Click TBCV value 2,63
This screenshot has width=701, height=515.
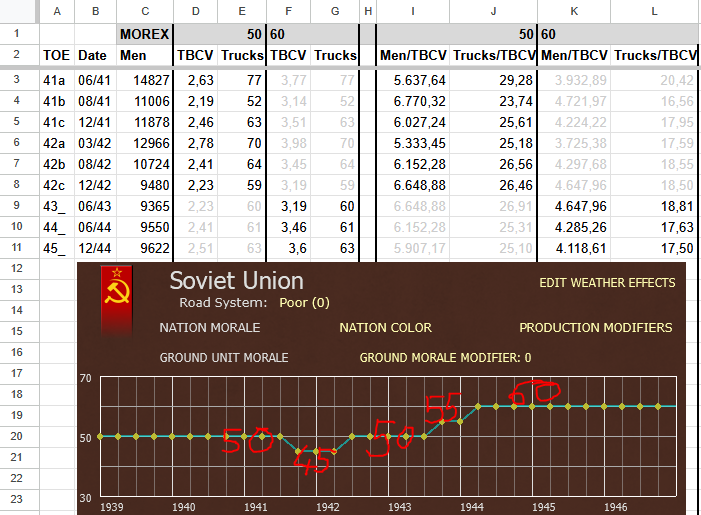coord(195,80)
